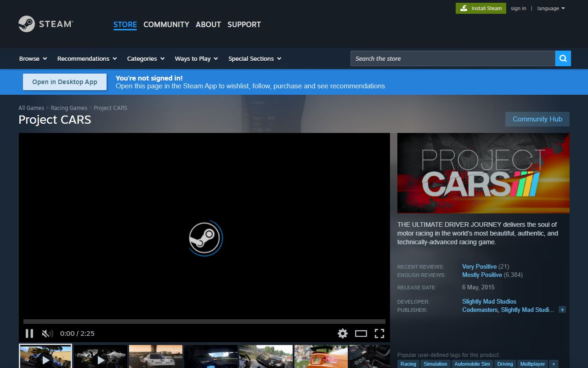Viewport: 588px width, 368px height.
Task: Click the Install Steam button
Action: tap(481, 8)
